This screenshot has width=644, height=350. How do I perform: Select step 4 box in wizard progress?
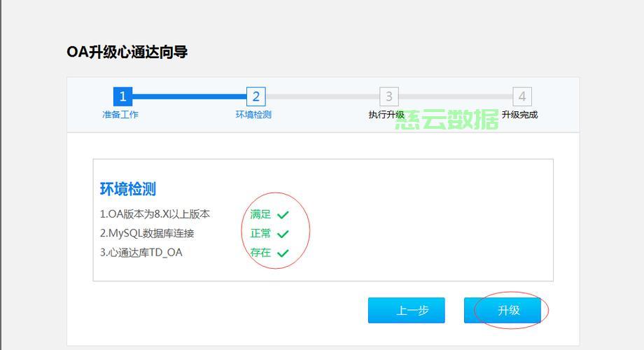[x=522, y=97]
